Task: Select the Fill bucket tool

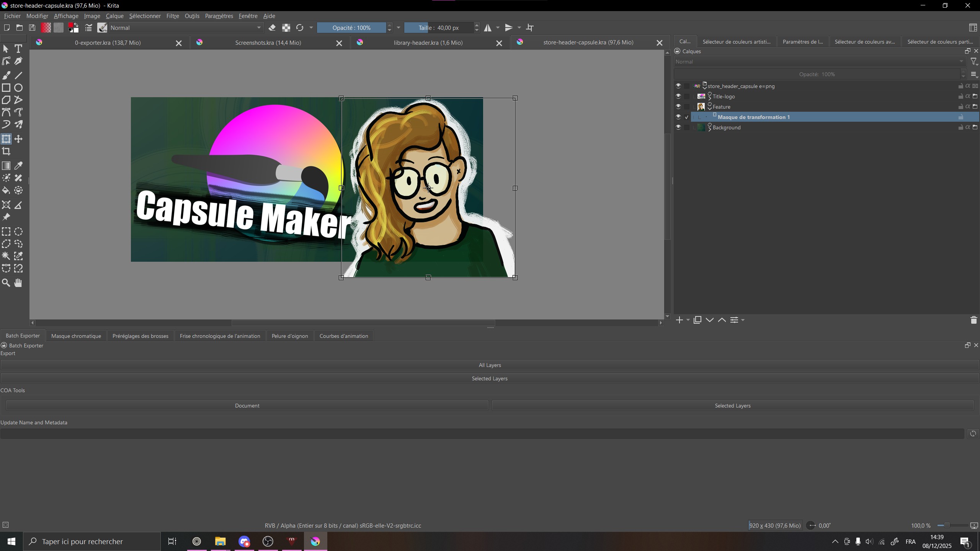Action: (x=6, y=191)
